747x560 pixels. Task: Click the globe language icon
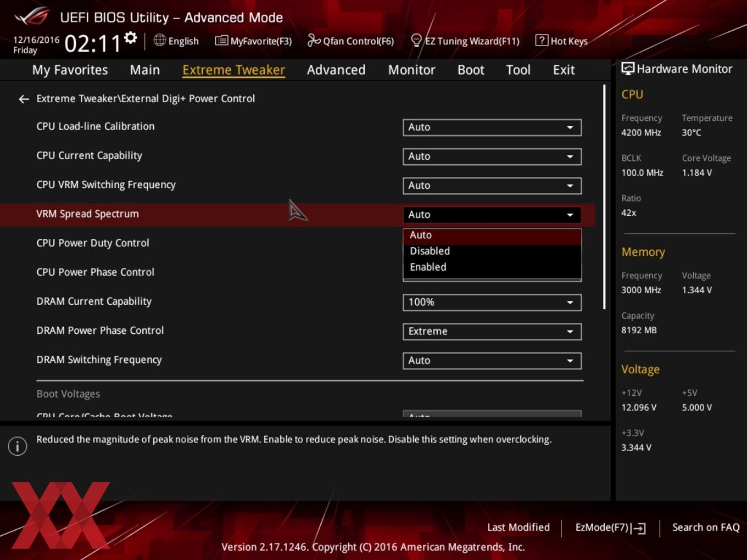click(159, 40)
